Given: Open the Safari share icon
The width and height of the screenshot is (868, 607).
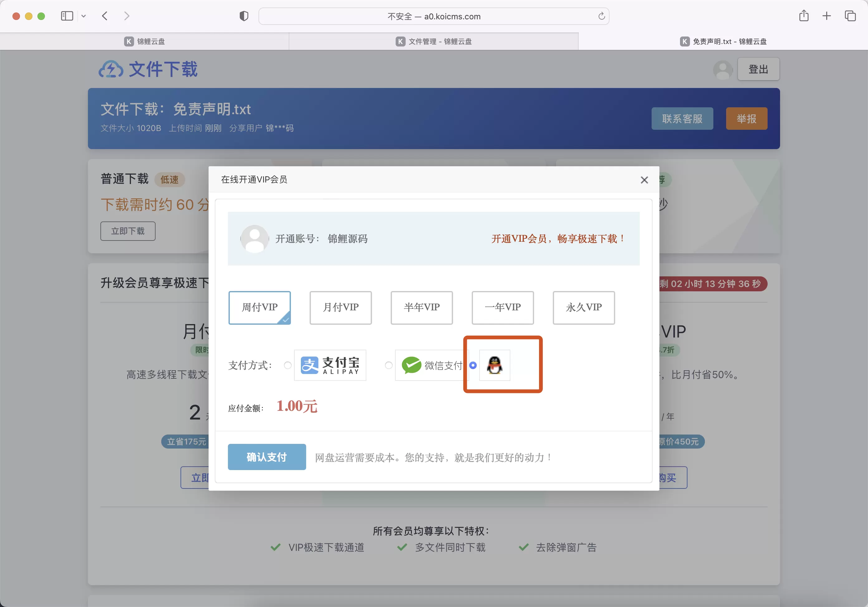Looking at the screenshot, I should coord(804,16).
